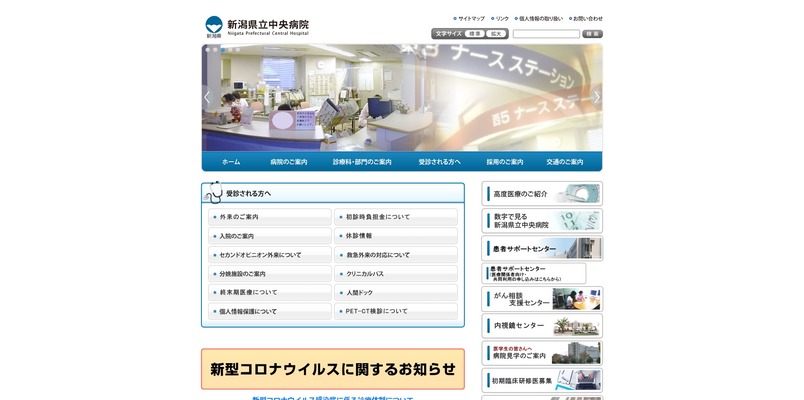Screen dimensions: 804x400
Task: Click the nurse station slideshow photo
Action: tap(402, 97)
